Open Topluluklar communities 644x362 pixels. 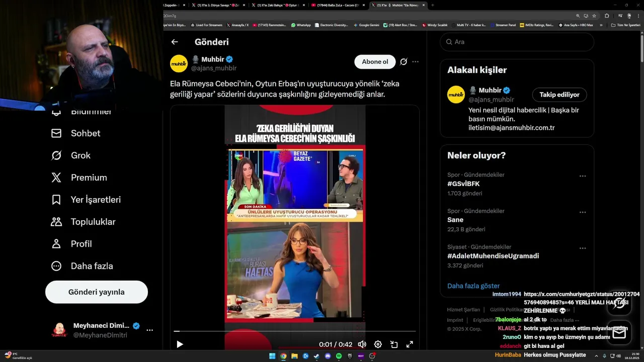83,222
